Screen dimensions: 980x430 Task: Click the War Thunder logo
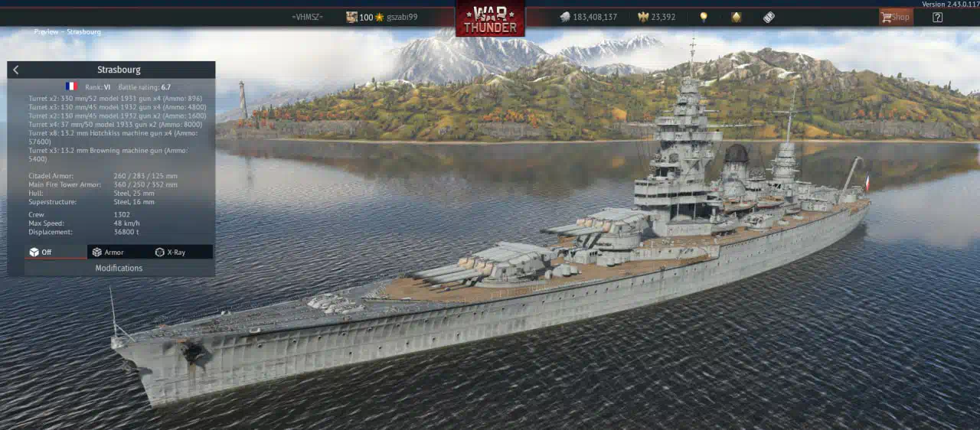click(490, 18)
